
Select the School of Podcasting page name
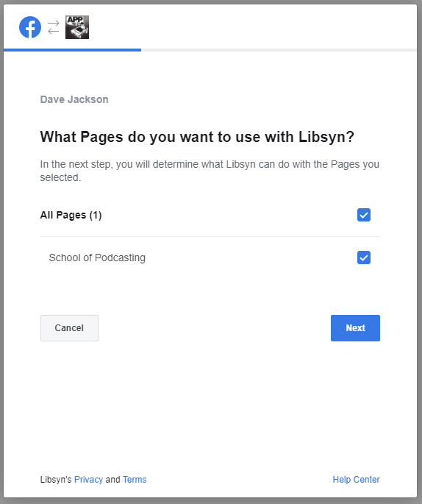pos(97,258)
